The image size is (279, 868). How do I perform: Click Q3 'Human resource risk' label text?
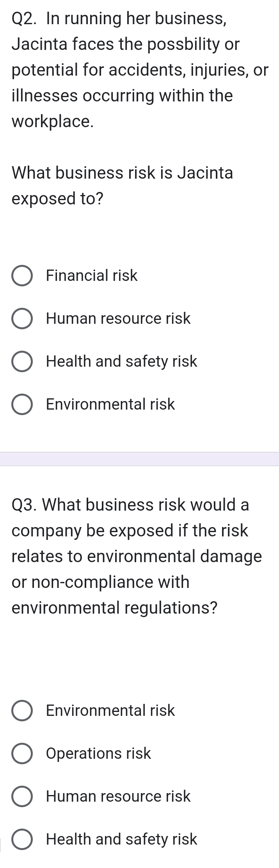[118, 796]
